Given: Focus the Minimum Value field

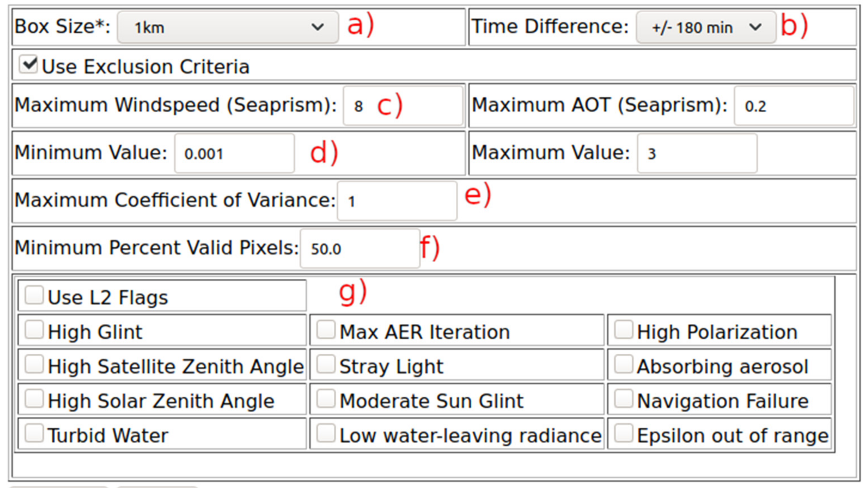Looking at the screenshot, I should pos(234,154).
